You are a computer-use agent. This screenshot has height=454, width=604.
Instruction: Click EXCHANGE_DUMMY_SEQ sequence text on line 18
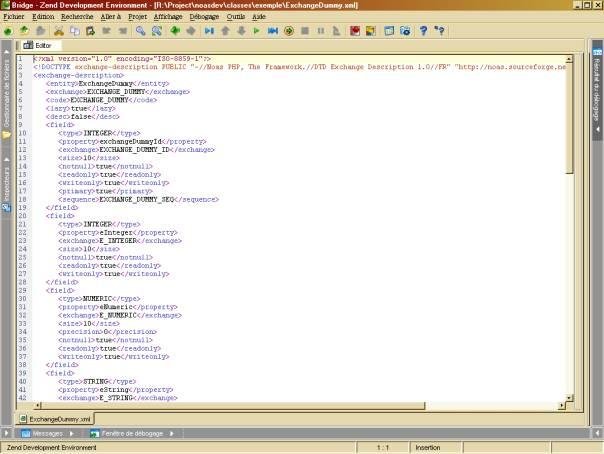tap(137, 199)
